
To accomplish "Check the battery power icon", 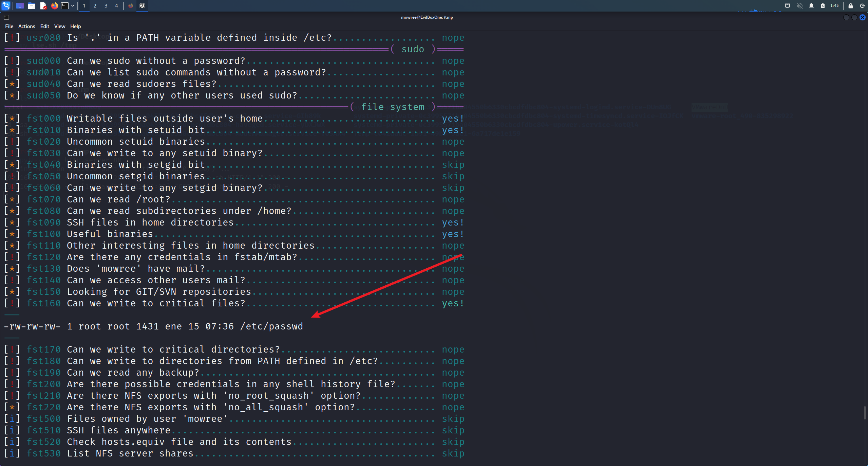I will [x=823, y=6].
